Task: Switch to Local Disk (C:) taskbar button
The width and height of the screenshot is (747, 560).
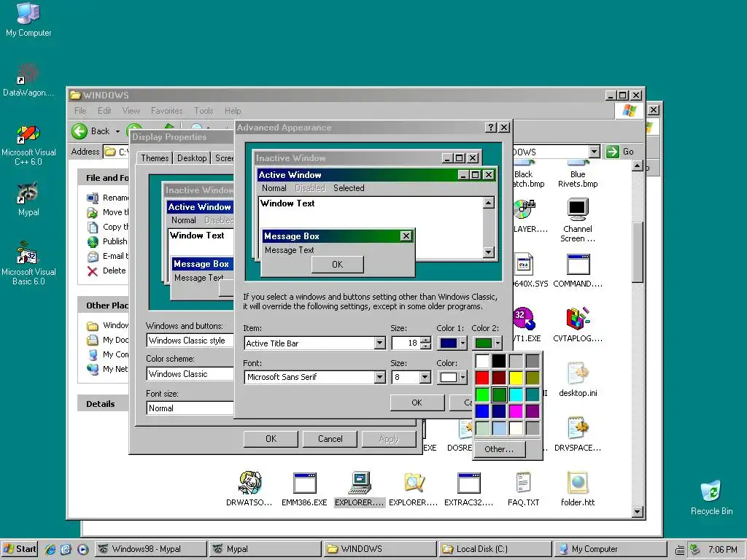Action: click(494, 549)
